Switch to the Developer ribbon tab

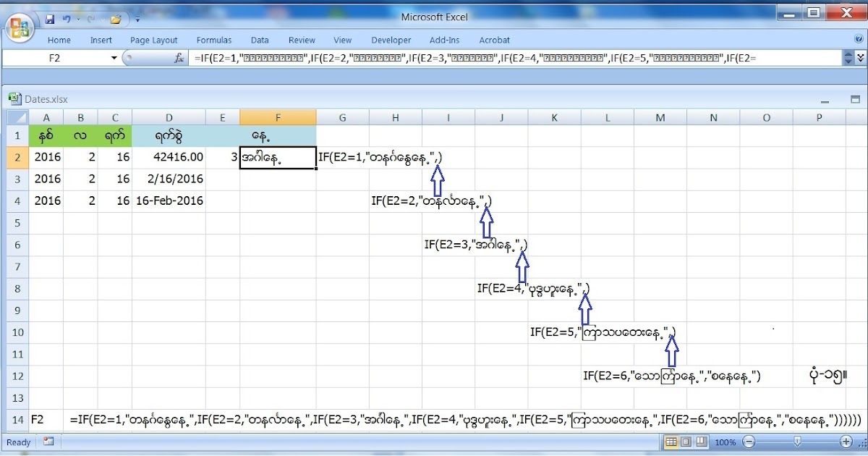coord(391,40)
